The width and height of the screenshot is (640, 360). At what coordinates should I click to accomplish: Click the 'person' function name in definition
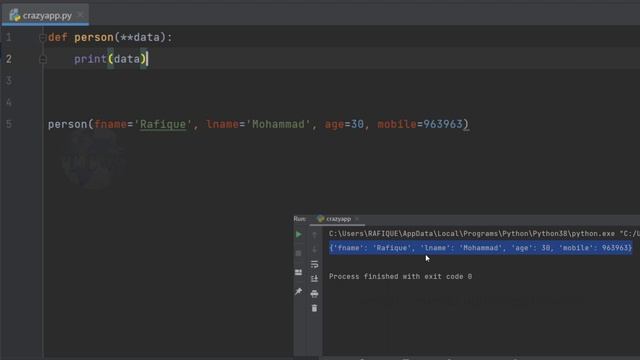[94, 38]
